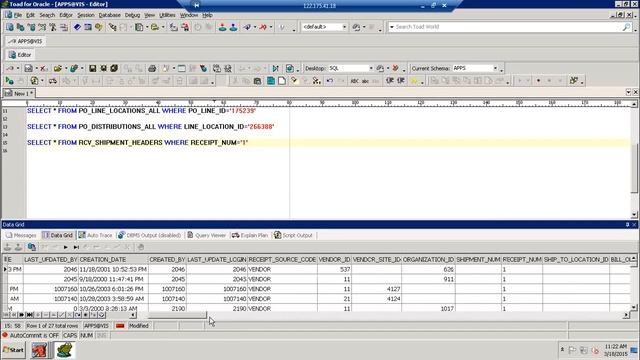
Task: Click the horizontal scrollbar thumb of data grid
Action: click(177, 315)
